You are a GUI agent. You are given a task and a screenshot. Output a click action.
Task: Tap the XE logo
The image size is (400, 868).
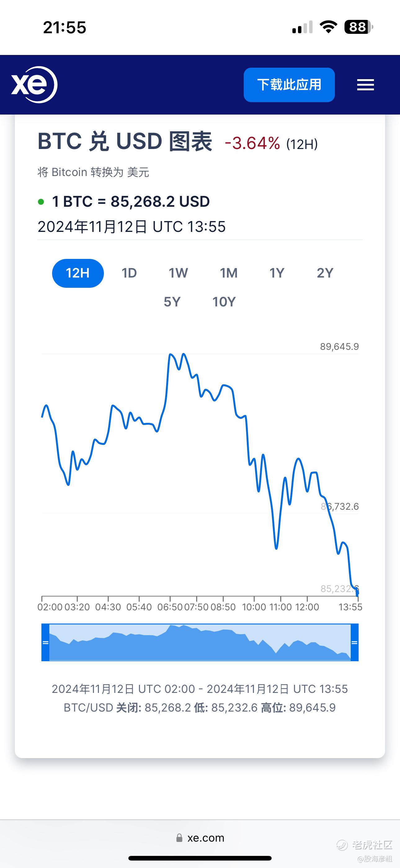(x=34, y=84)
